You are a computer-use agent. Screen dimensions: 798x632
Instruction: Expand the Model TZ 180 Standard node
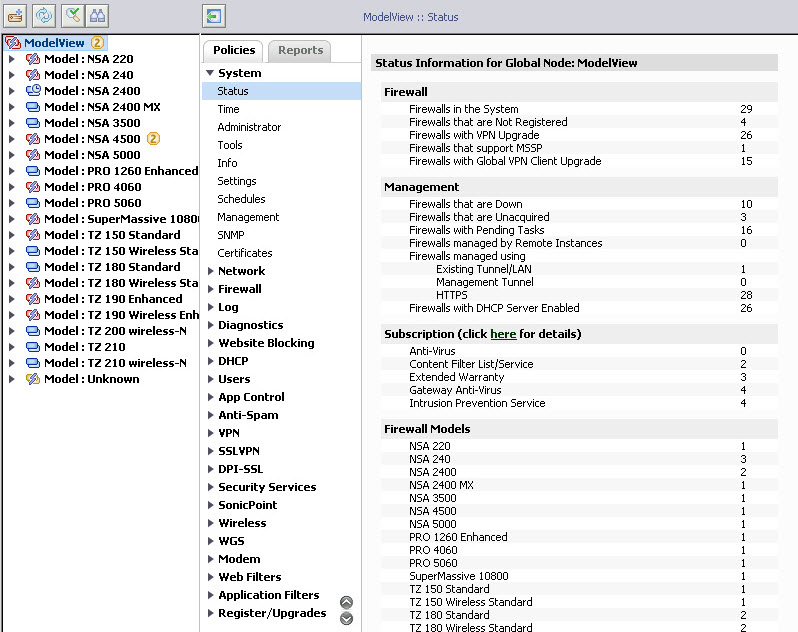[12, 267]
